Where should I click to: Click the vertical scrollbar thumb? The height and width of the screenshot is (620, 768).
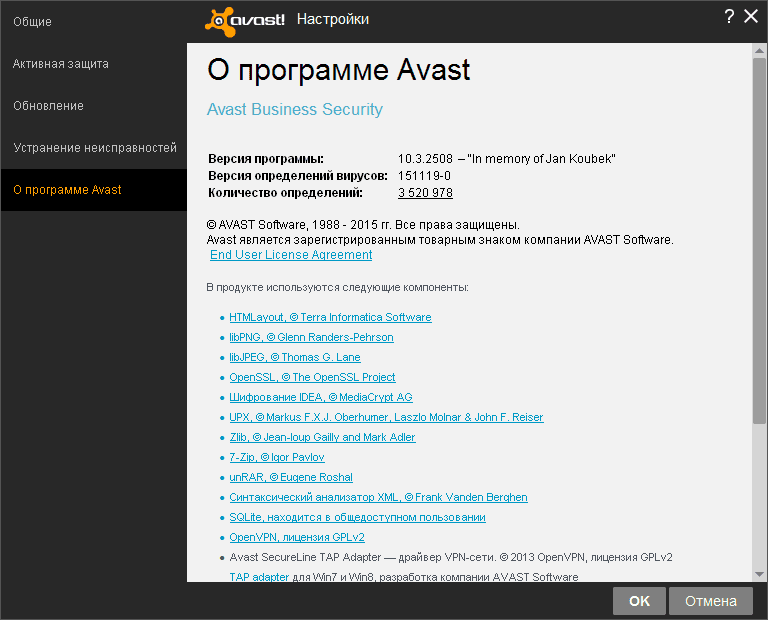(759, 241)
